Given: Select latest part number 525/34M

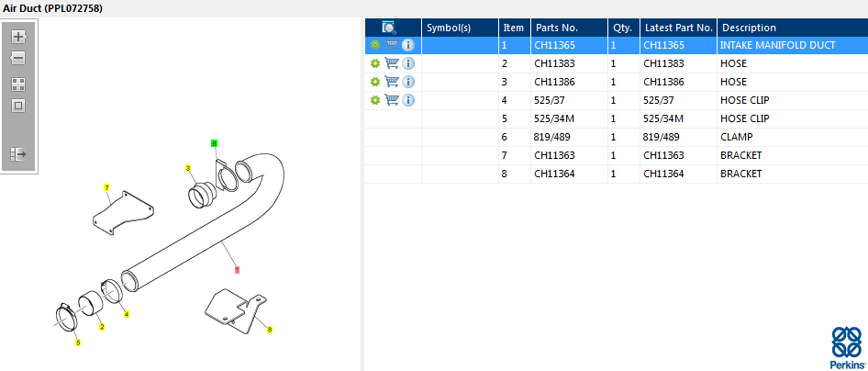Looking at the screenshot, I should point(663,118).
